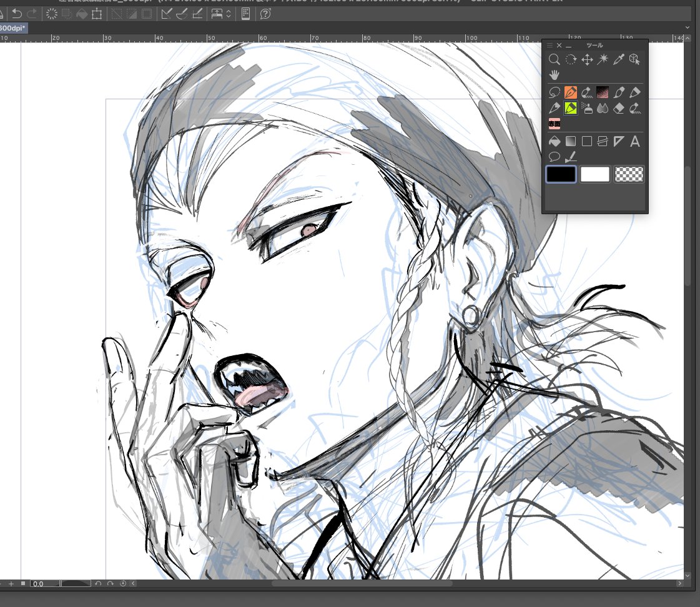Select the Airbrush spray tool
Image resolution: width=700 pixels, height=607 pixels.
(x=586, y=108)
